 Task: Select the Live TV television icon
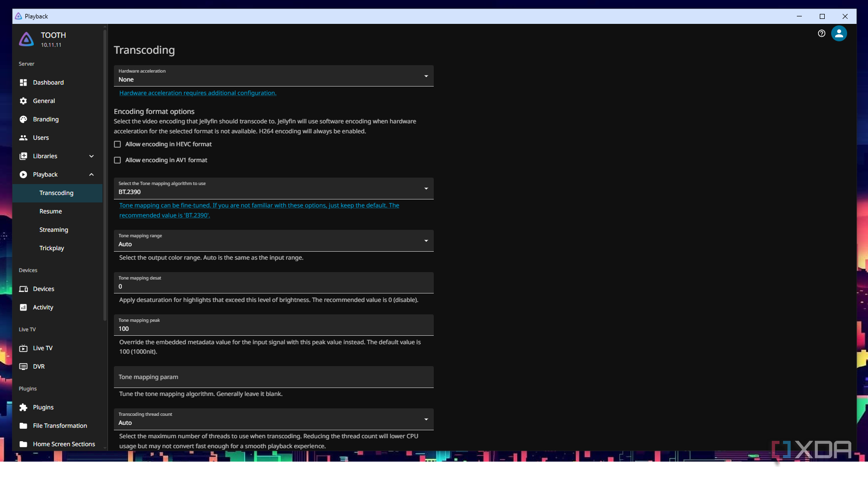[x=23, y=348]
